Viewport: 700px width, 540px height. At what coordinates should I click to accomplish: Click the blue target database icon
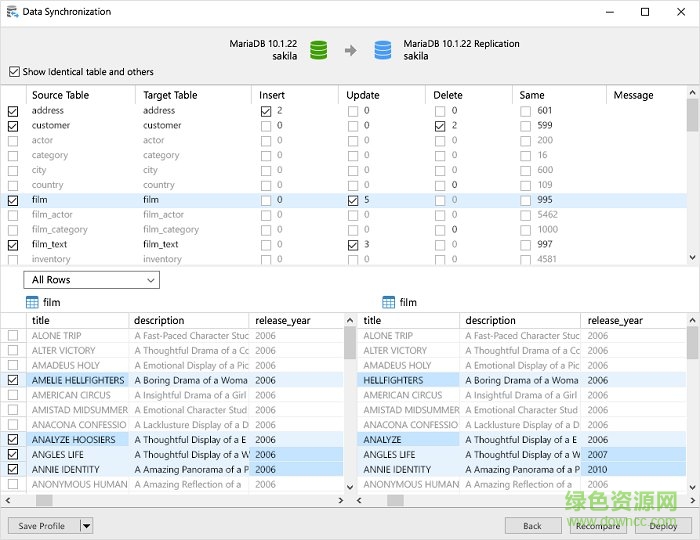382,49
